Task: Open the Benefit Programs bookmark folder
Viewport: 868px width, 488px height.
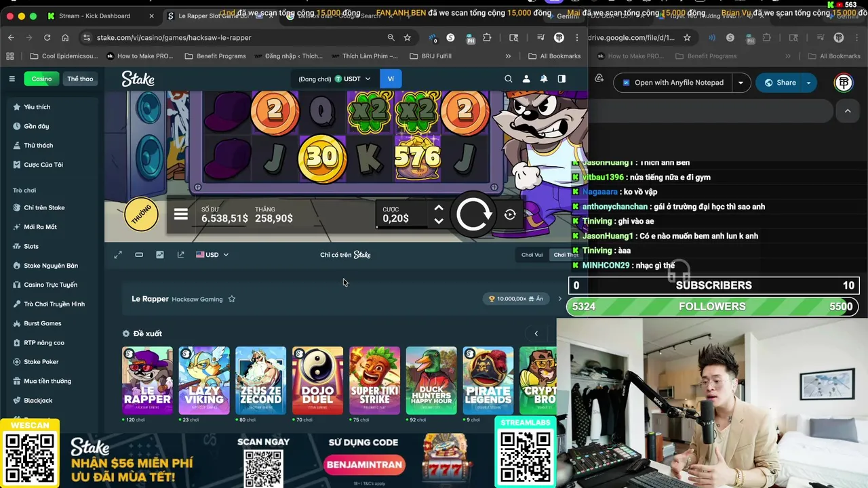Action: 215,56
